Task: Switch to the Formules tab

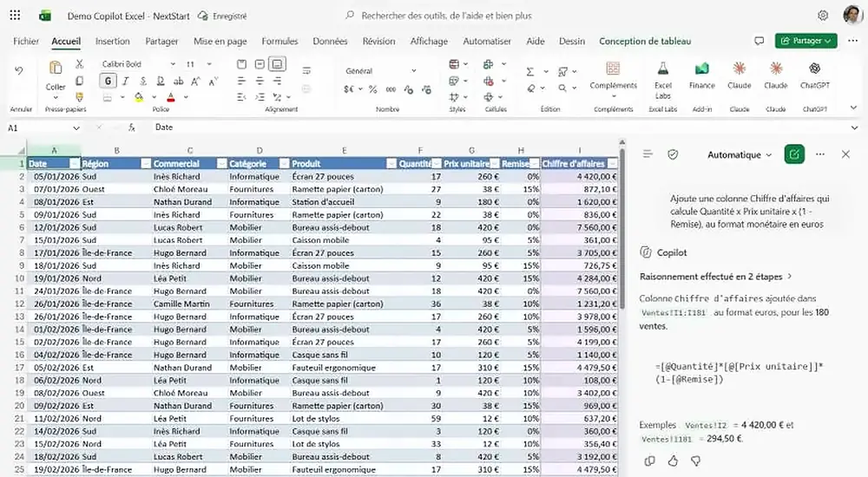Action: point(279,41)
